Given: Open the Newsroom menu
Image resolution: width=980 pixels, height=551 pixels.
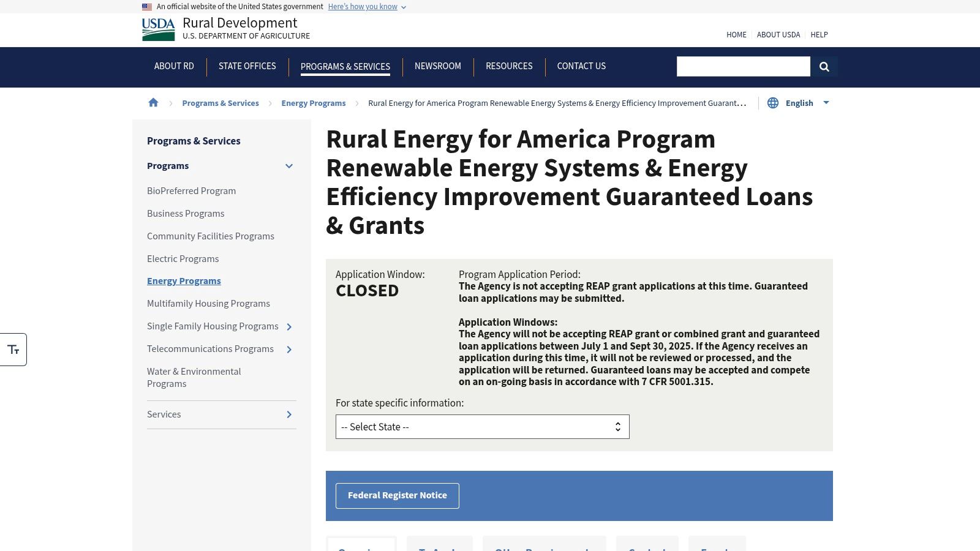Looking at the screenshot, I should tap(438, 66).
